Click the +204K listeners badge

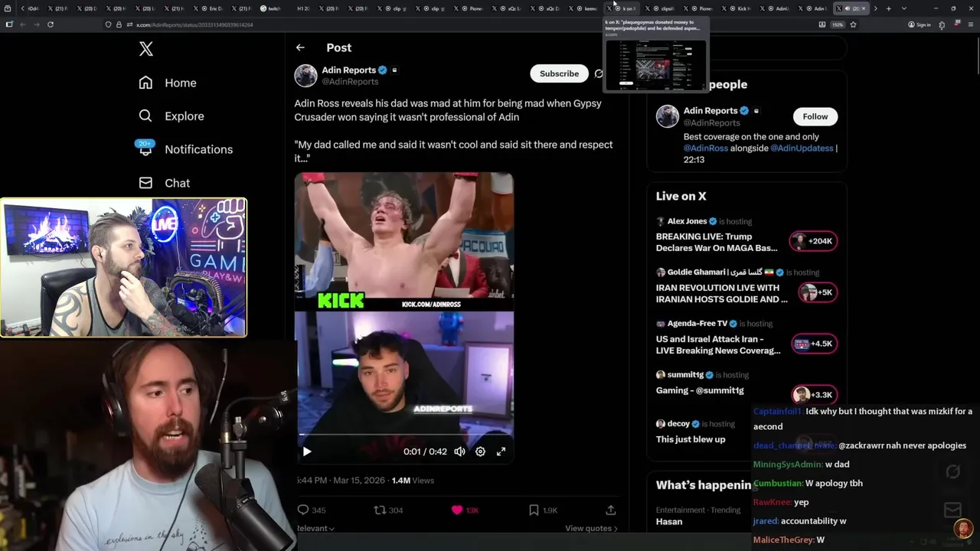[x=813, y=241]
